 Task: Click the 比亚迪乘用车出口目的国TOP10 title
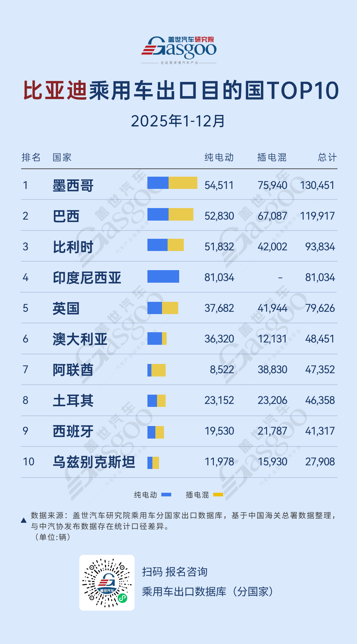point(180,90)
